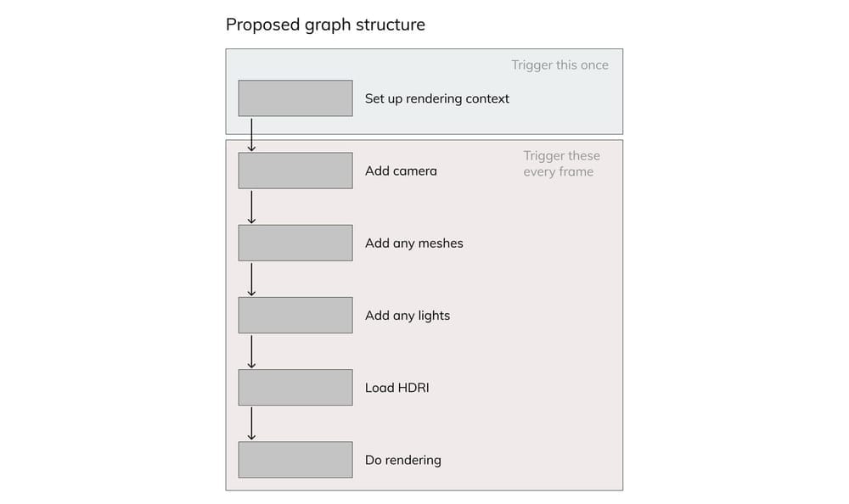Select the gray node beside Do rendering
849x504 pixels.
click(295, 459)
